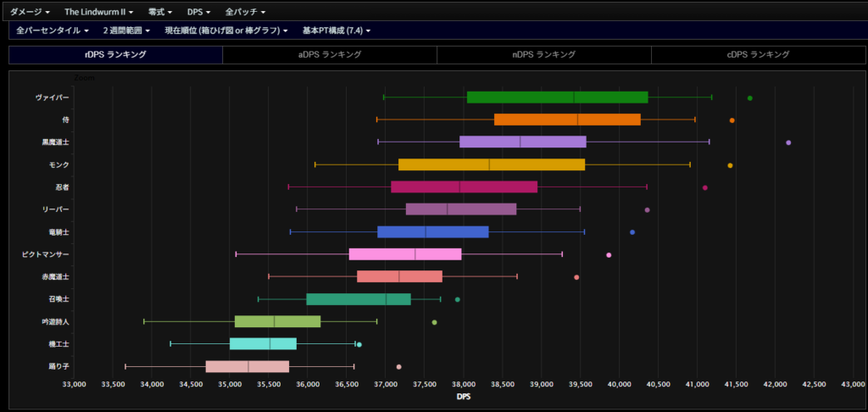
Task: Select the rDPS ランキング tab
Action: pyautogui.click(x=115, y=54)
